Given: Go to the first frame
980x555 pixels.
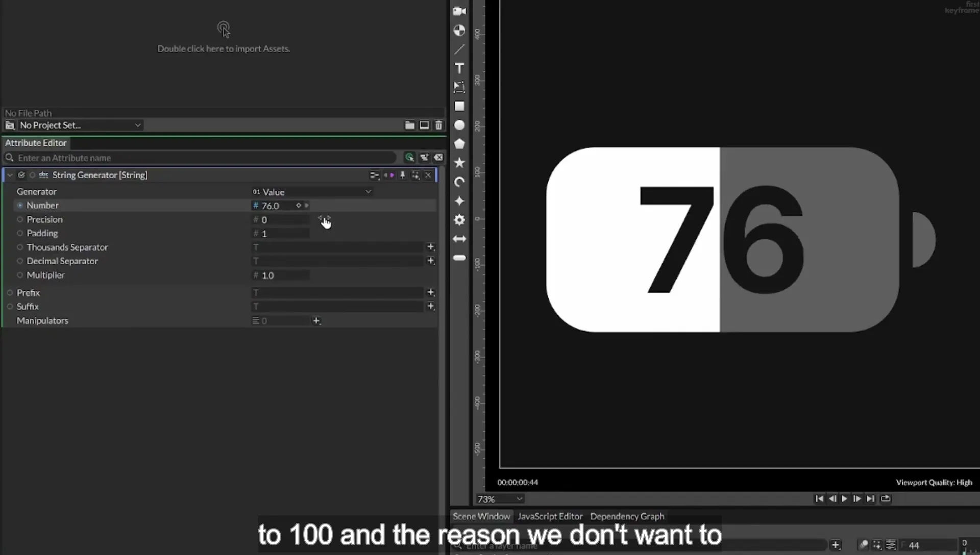Looking at the screenshot, I should [x=819, y=499].
